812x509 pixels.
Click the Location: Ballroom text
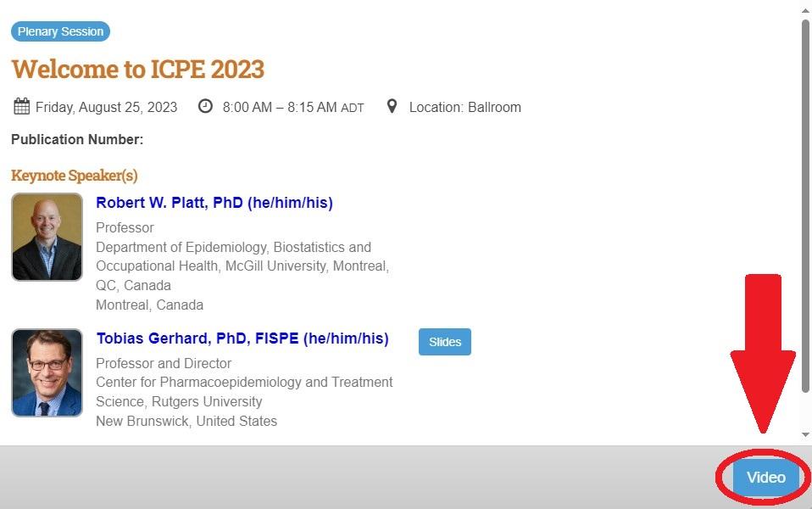click(464, 107)
